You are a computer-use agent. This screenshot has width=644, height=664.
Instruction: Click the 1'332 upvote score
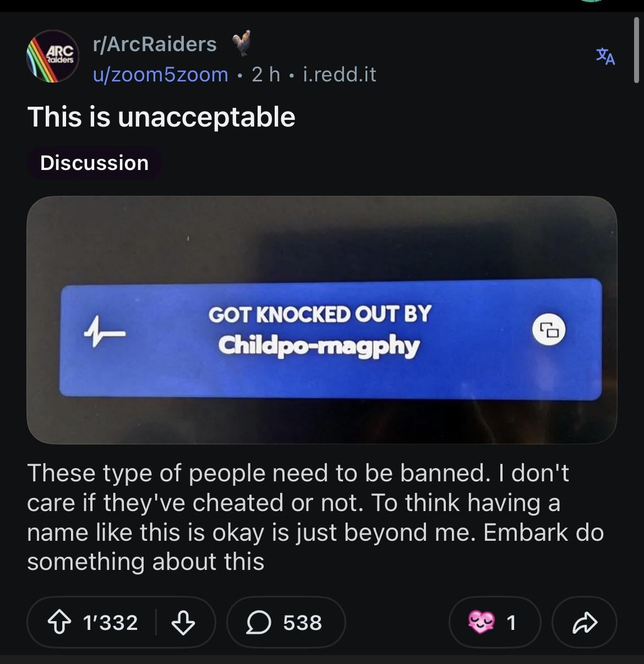(x=110, y=623)
